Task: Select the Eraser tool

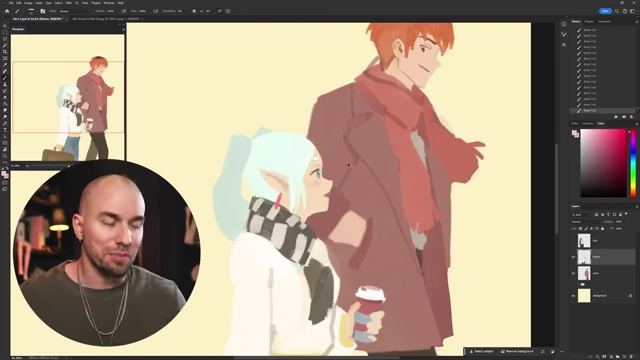Action: coord(5,98)
